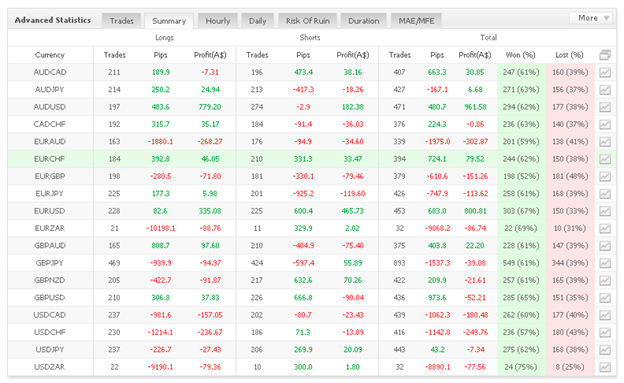624x383 pixels.
Task: Click the chart icon for GBPJPY row
Action: click(x=605, y=263)
